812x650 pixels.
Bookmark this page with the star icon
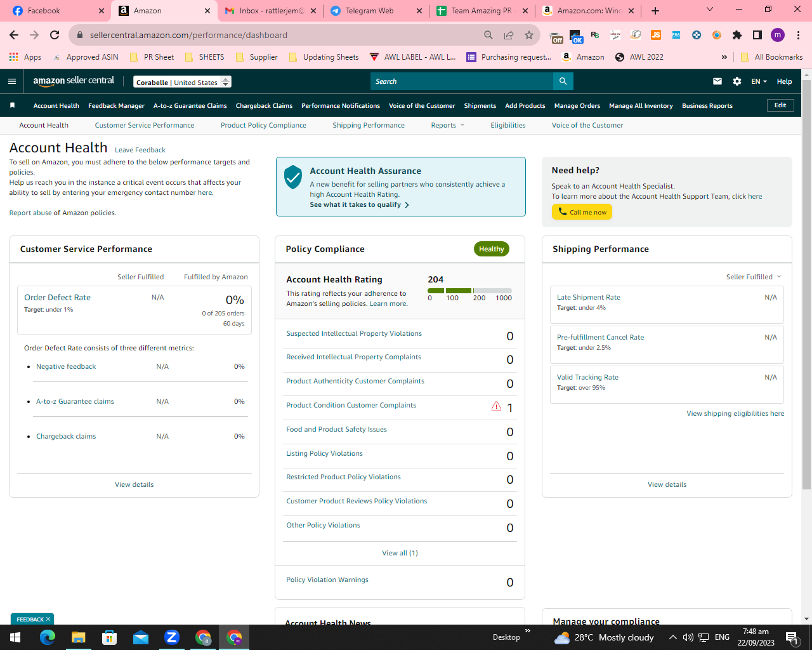point(529,35)
